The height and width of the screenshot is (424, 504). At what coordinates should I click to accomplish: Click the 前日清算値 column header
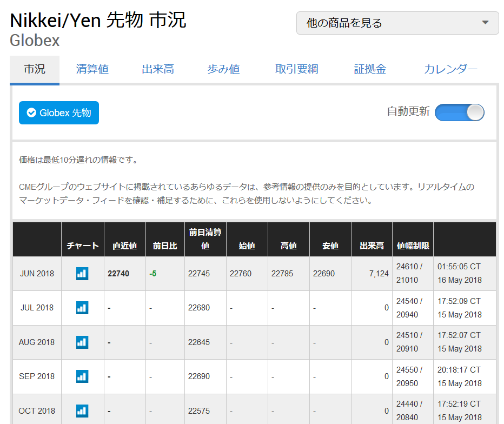tap(205, 239)
